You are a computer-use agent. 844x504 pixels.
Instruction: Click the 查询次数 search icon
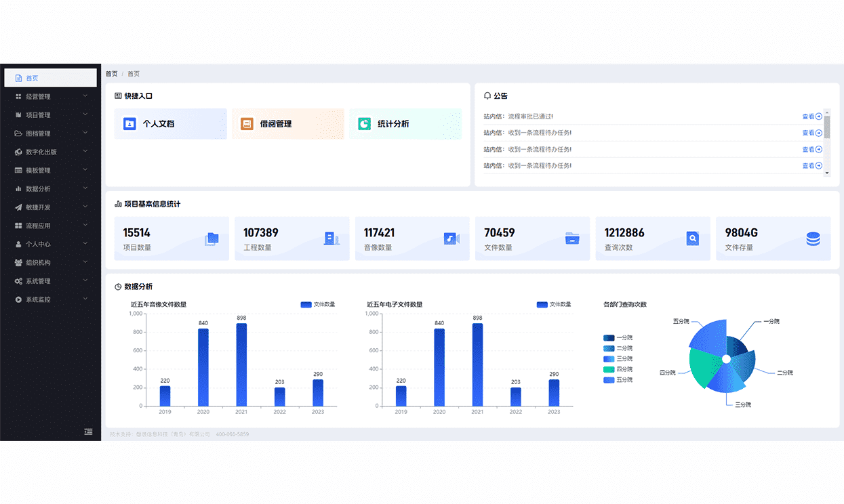pyautogui.click(x=692, y=238)
